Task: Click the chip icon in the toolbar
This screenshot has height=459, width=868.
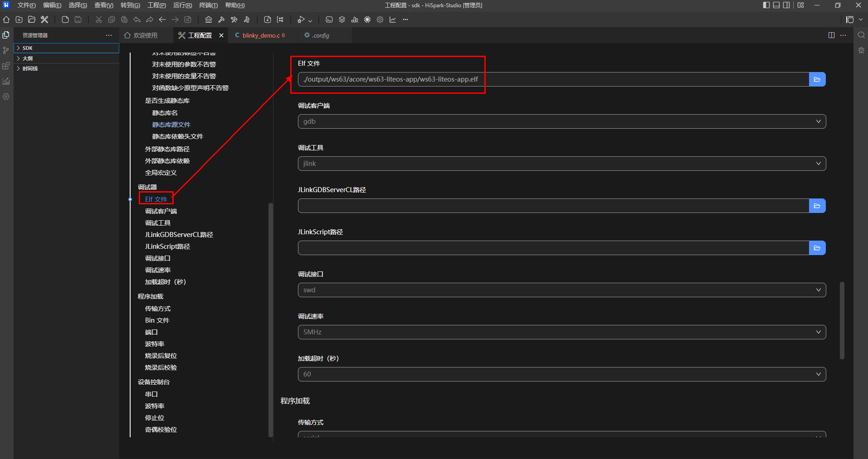Action: click(367, 19)
